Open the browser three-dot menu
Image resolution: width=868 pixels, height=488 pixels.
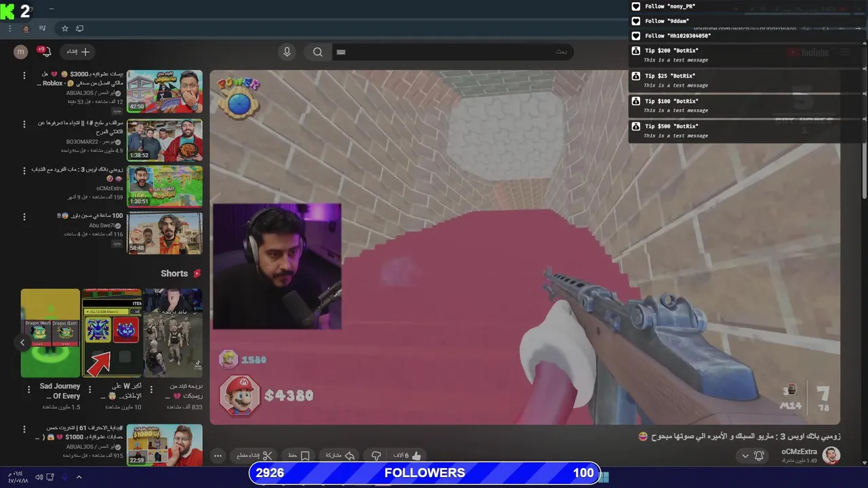point(9,28)
